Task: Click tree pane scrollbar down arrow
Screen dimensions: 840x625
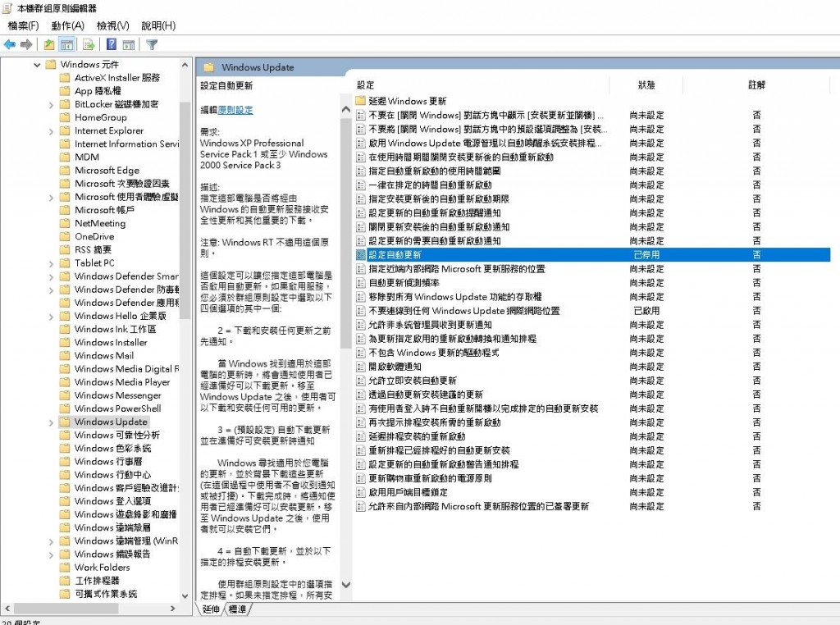Action: click(185, 595)
